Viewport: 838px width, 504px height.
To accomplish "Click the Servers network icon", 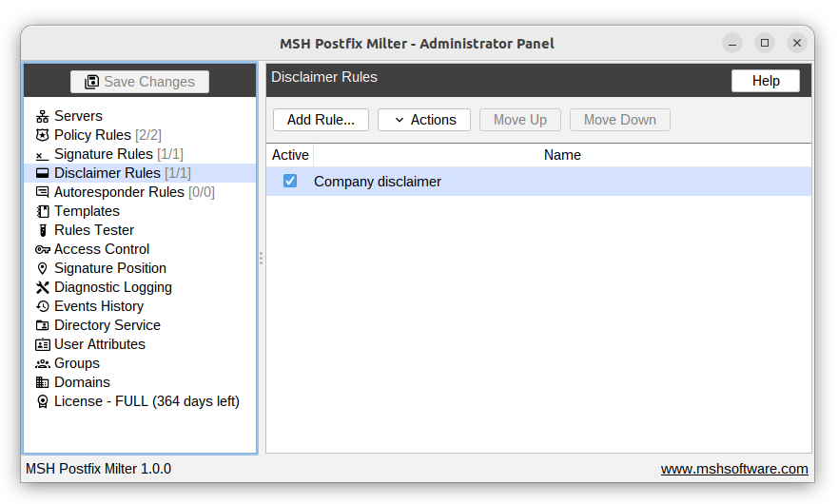I will tap(42, 116).
